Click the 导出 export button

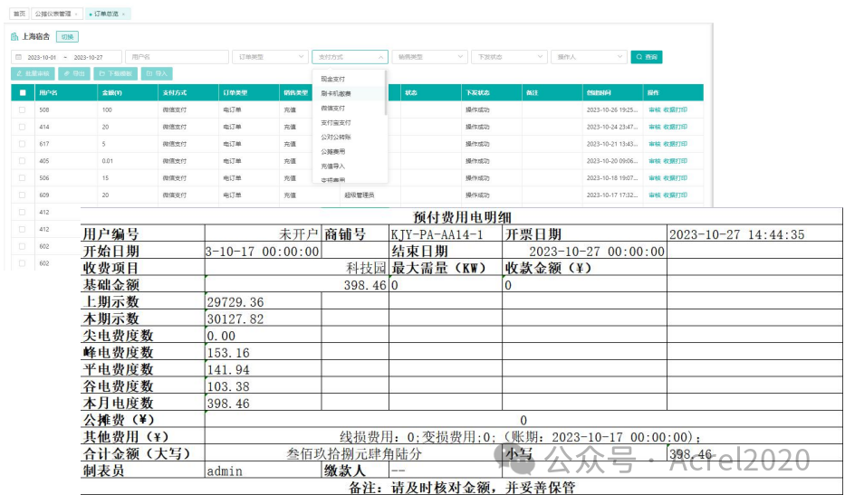coord(74,74)
